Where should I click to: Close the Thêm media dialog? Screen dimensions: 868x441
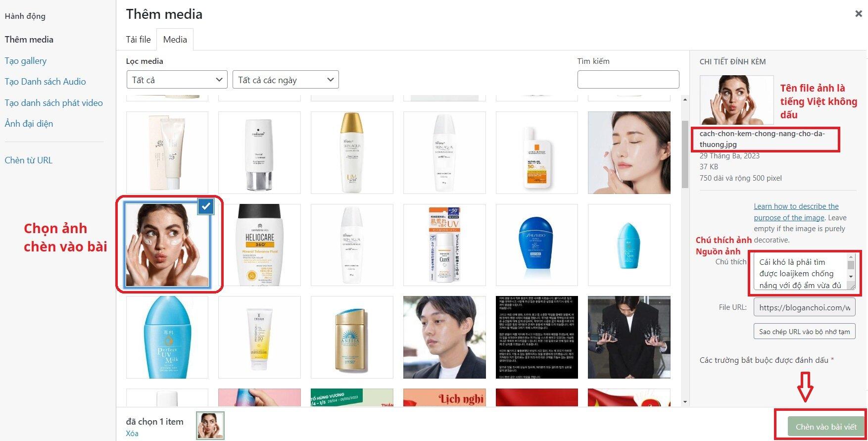click(x=858, y=14)
